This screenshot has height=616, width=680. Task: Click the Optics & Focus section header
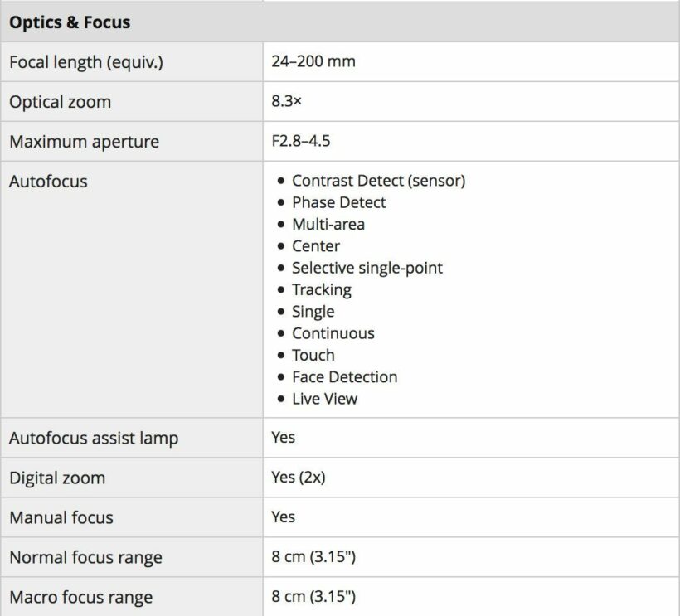tap(70, 22)
